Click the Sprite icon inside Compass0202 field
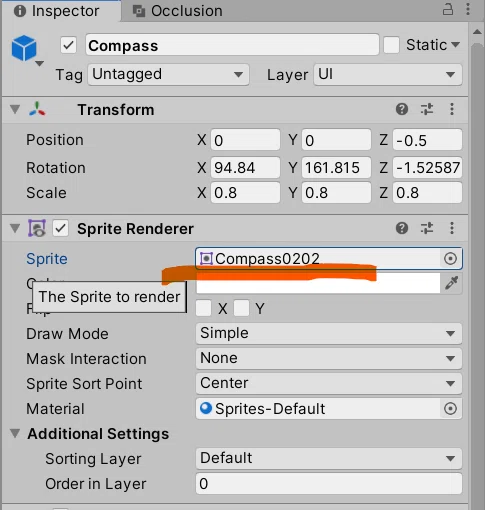The image size is (485, 510). click(x=206, y=259)
